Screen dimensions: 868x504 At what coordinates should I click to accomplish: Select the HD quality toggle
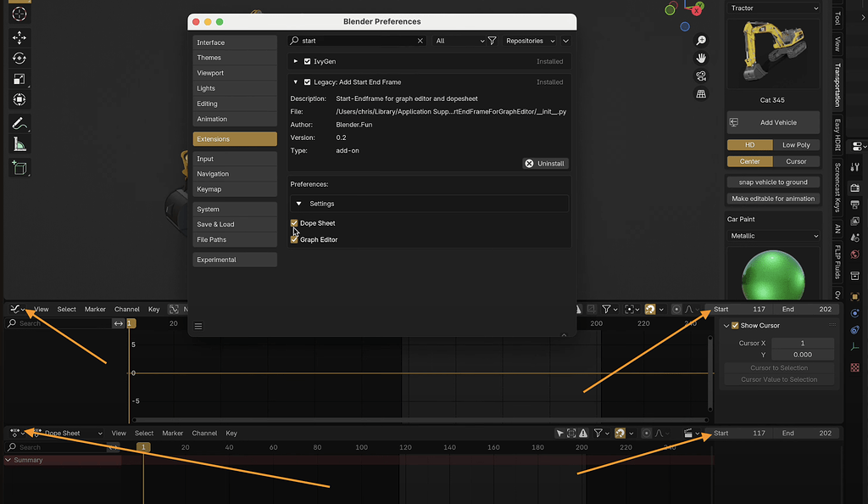point(749,145)
